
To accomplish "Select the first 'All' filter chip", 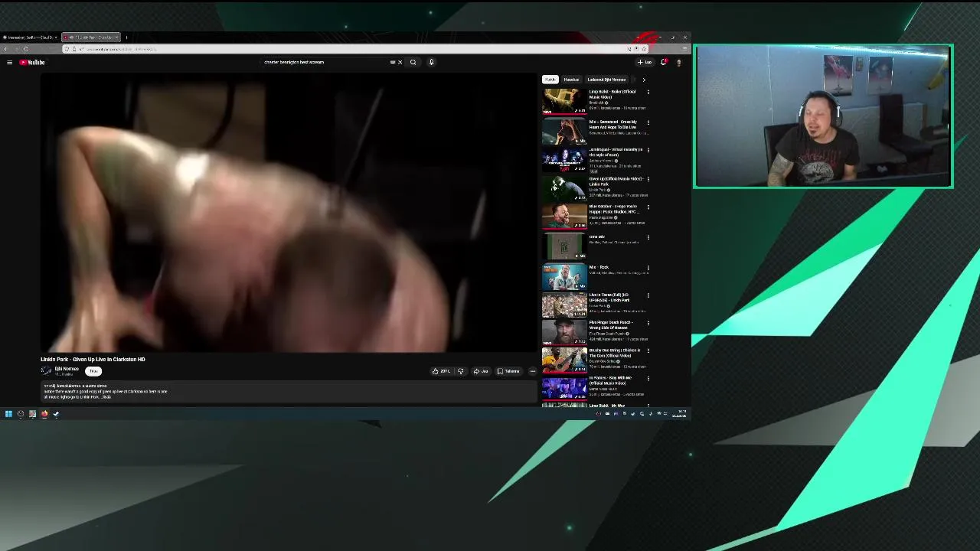I will [550, 80].
